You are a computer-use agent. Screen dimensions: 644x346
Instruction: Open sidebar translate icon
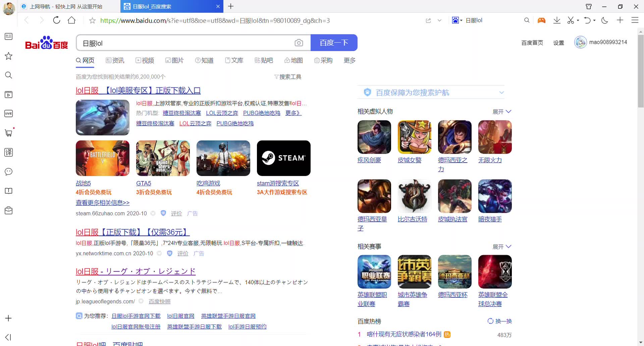tap(9, 152)
